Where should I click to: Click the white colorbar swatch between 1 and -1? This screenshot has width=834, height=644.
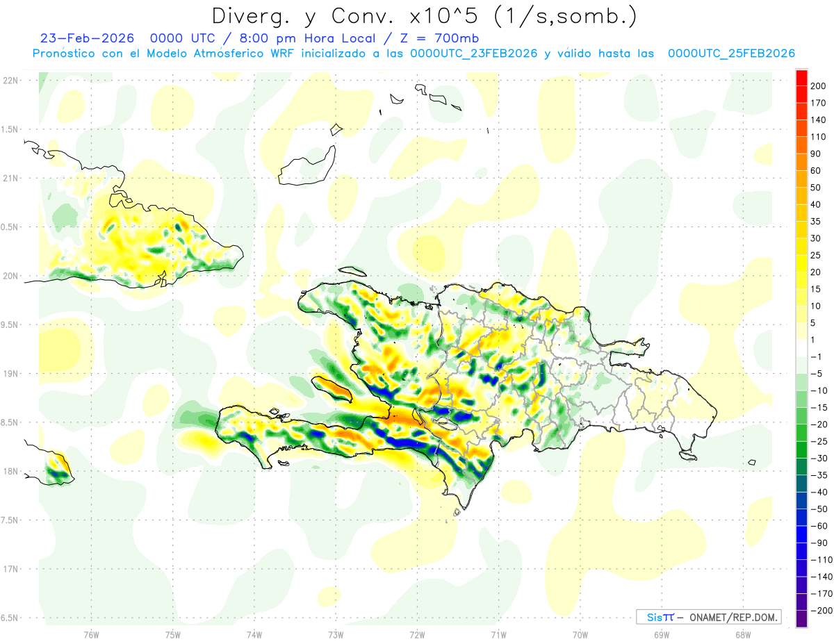802,348
